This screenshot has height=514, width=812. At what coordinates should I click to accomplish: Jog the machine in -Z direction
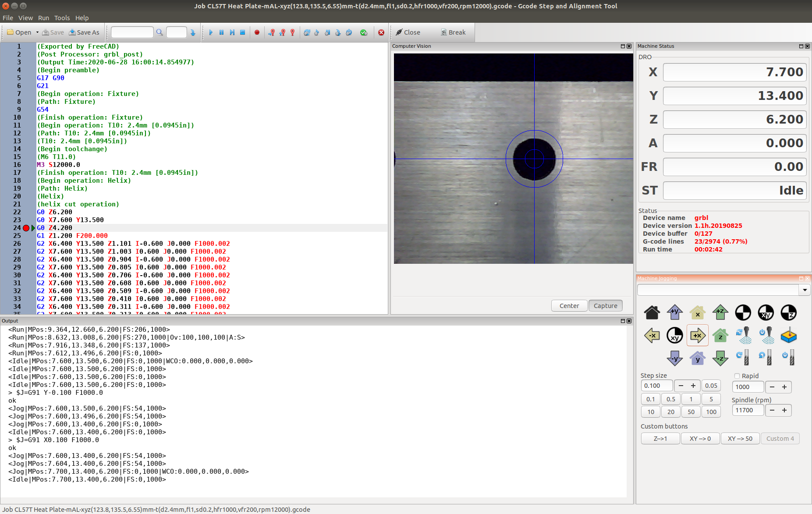pos(720,358)
